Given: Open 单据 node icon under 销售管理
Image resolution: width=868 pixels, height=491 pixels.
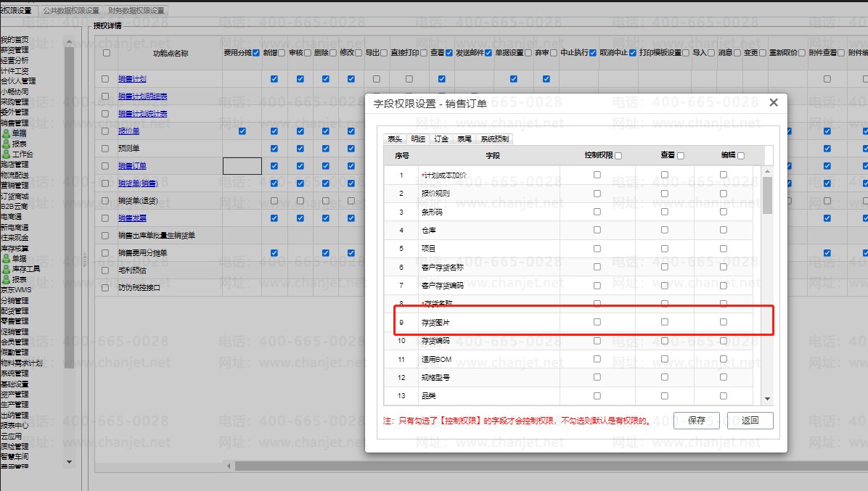Looking at the screenshot, I should (x=6, y=133).
